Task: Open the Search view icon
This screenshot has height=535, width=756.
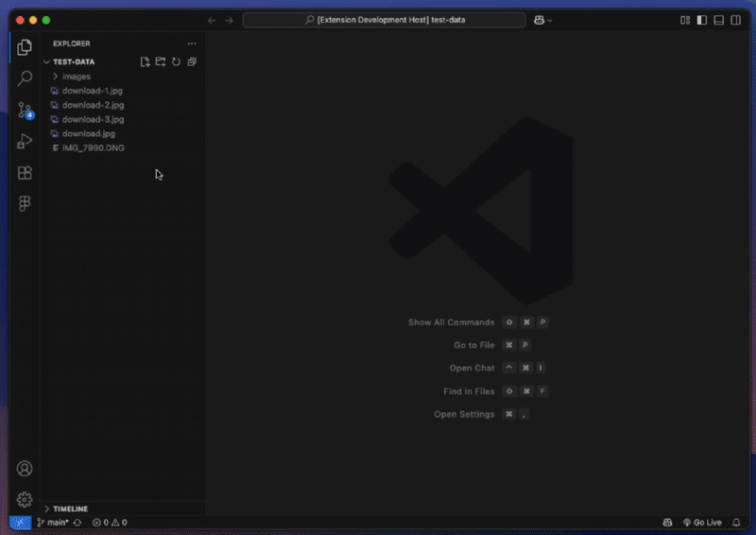Action: click(x=25, y=78)
